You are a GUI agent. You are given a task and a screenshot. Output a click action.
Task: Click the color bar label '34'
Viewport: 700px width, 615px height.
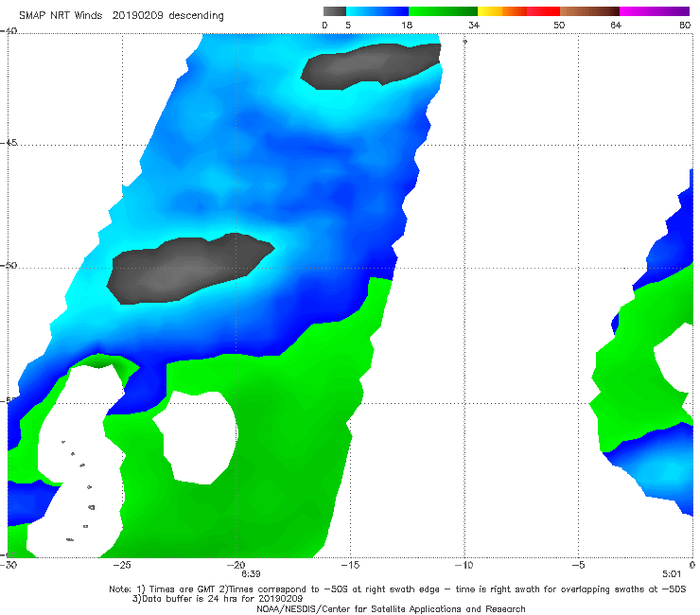pos(474,26)
